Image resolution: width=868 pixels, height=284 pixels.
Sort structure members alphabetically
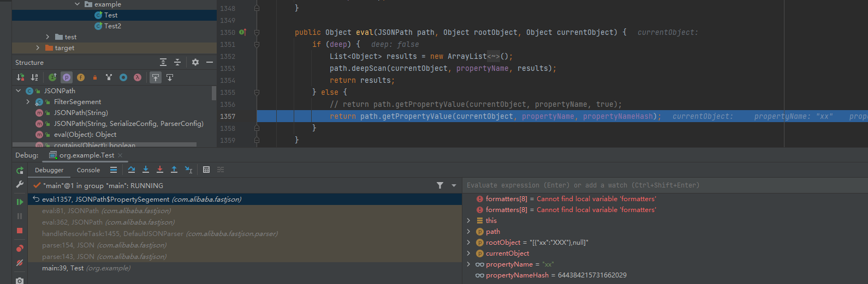[x=34, y=77]
